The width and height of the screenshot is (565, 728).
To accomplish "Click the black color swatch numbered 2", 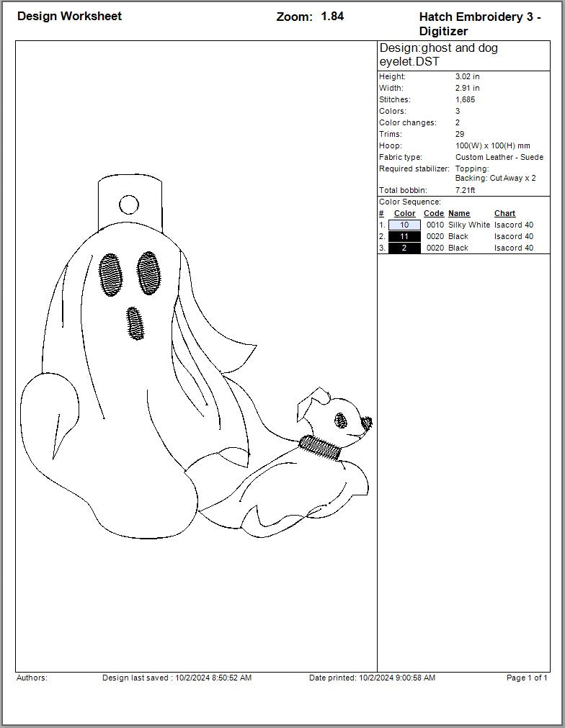I will point(404,248).
